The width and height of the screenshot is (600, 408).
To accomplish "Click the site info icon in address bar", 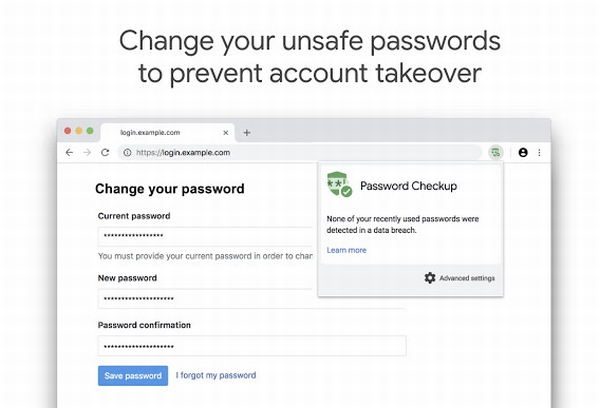I will click(x=127, y=153).
